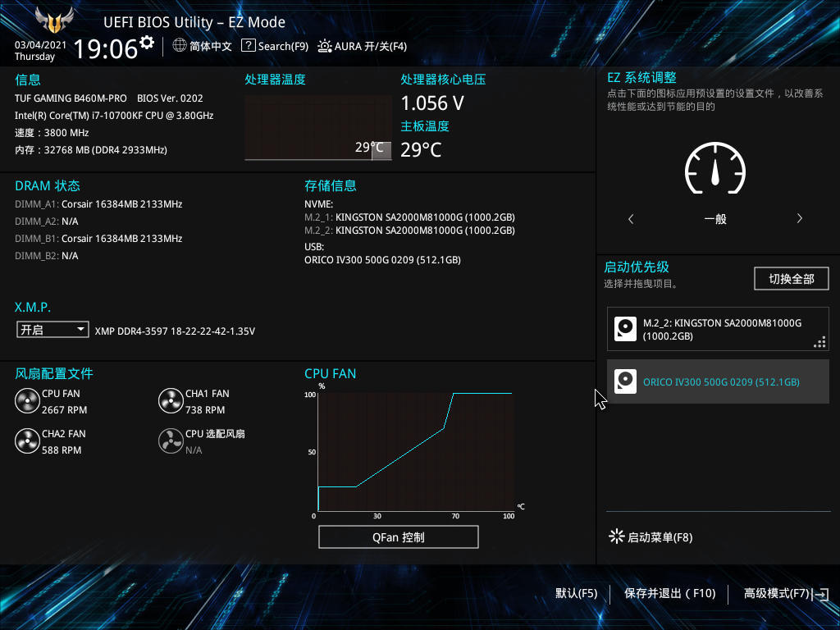Screen dimensions: 840x630
Task: Toggle AURA lighting with the AURA 开/关 icon
Action: pos(325,46)
